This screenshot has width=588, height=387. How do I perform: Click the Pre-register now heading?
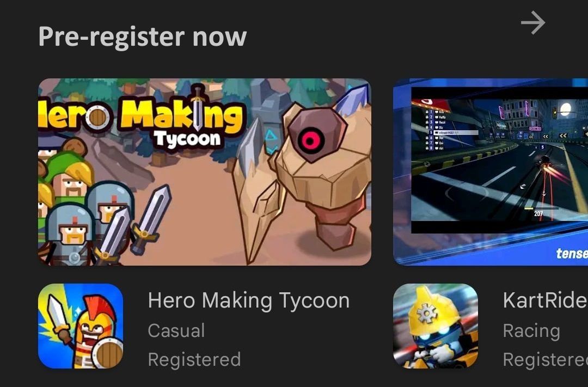point(143,37)
